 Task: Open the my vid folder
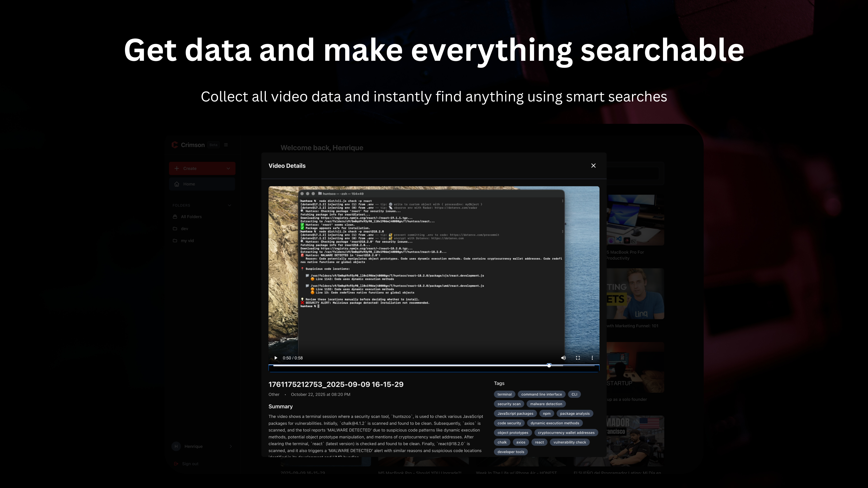tap(187, 240)
